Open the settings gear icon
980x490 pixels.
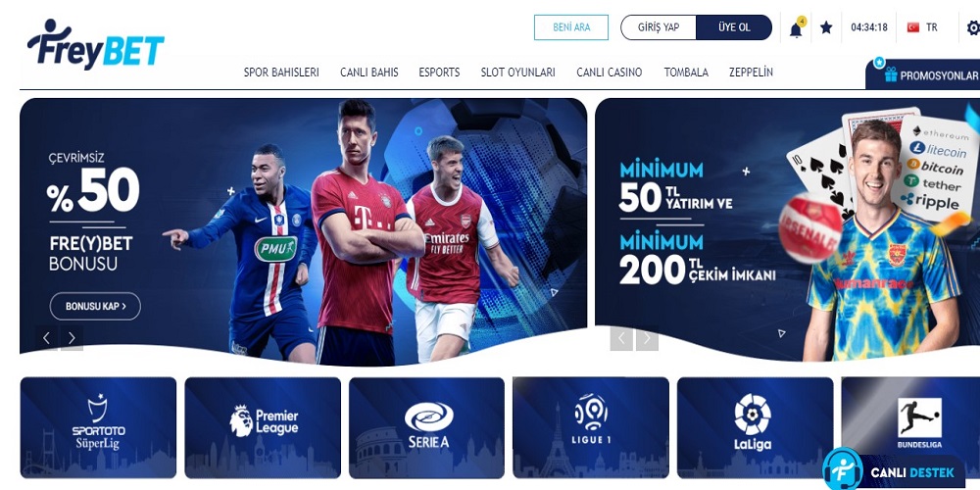973,27
